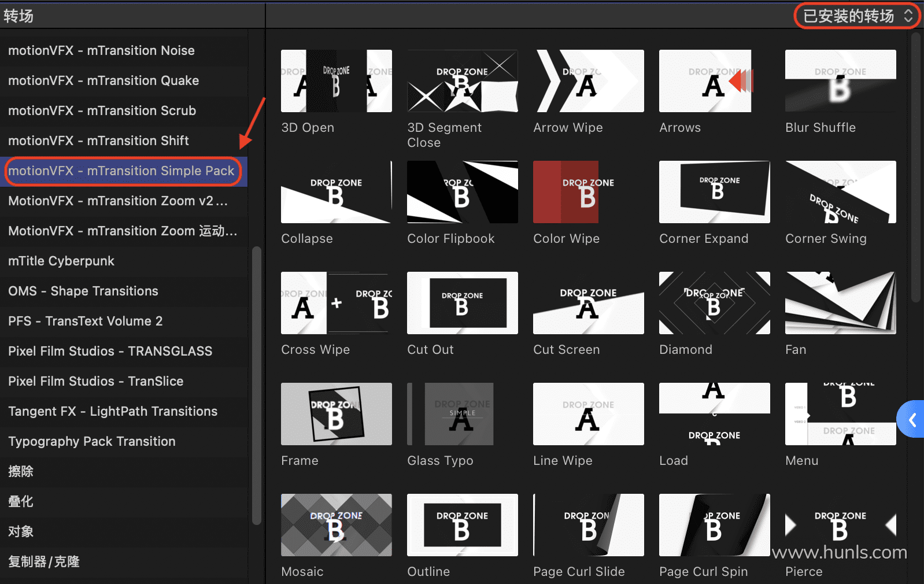924x584 pixels.
Task: Choose the Arrow Wipe transition thumbnail
Action: click(589, 81)
